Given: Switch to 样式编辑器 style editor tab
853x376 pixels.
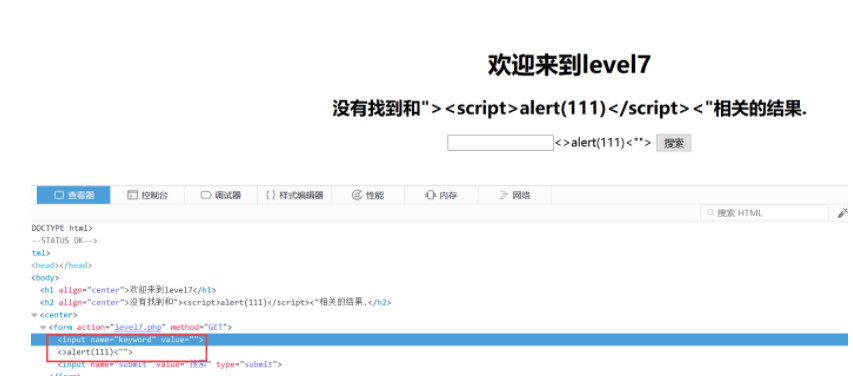Looking at the screenshot, I should [x=294, y=195].
